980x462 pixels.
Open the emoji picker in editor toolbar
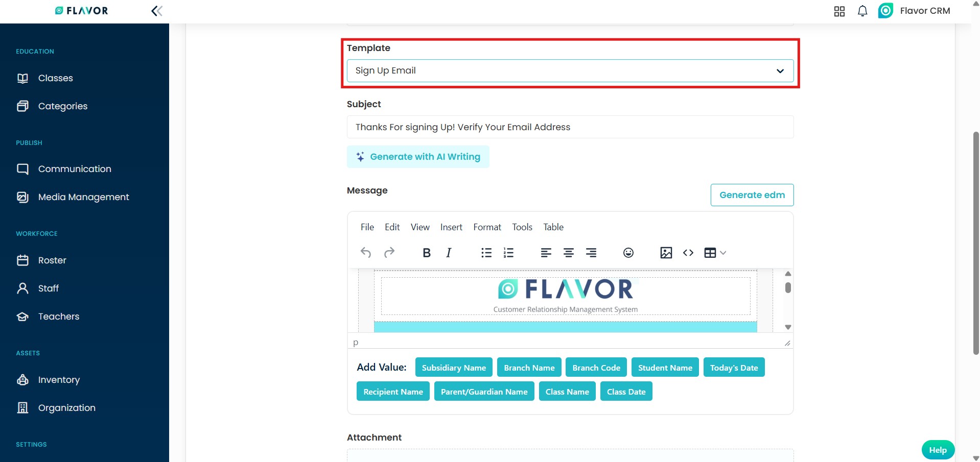[x=628, y=253]
